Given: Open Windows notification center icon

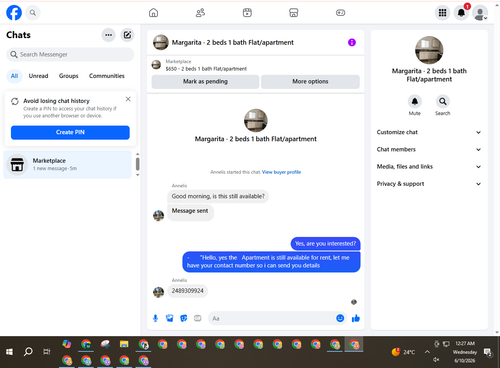Looking at the screenshot, I should (488, 352).
